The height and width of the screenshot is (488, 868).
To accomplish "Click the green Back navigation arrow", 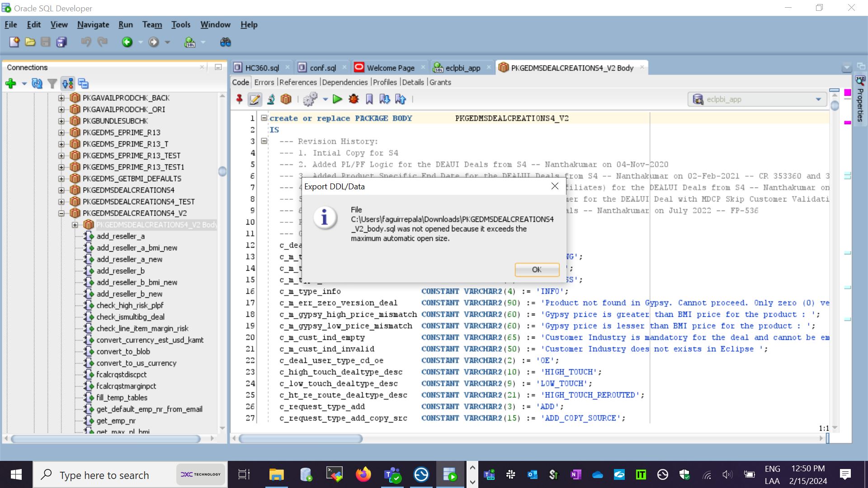I will pos(127,42).
